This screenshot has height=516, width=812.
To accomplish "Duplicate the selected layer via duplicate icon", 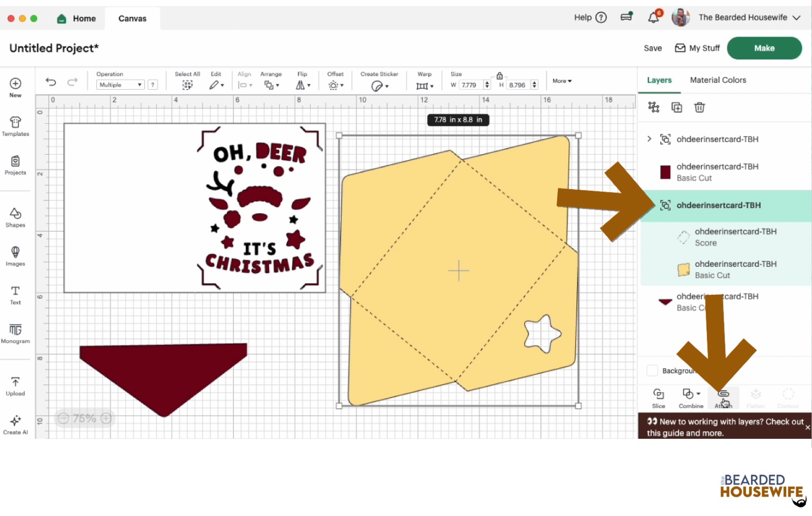I will click(x=676, y=107).
